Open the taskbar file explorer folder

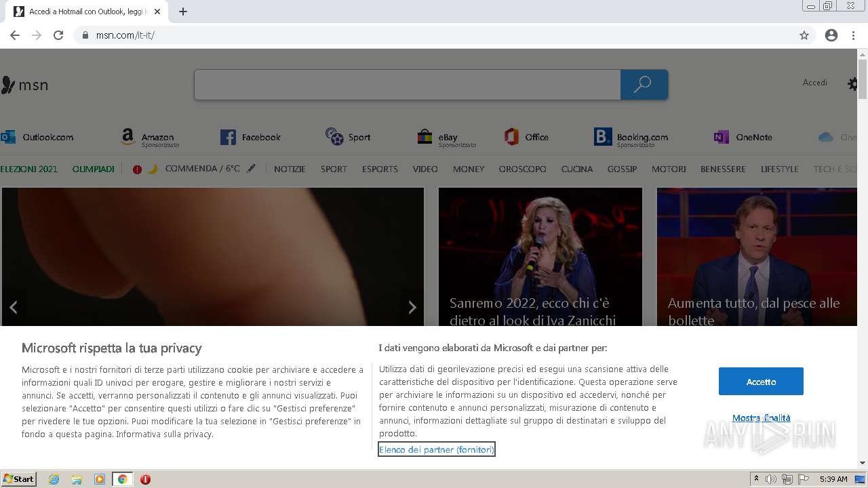tap(77, 479)
